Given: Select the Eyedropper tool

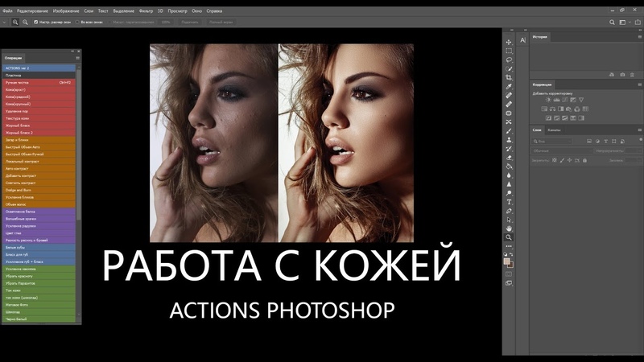Looking at the screenshot, I should 509,87.
